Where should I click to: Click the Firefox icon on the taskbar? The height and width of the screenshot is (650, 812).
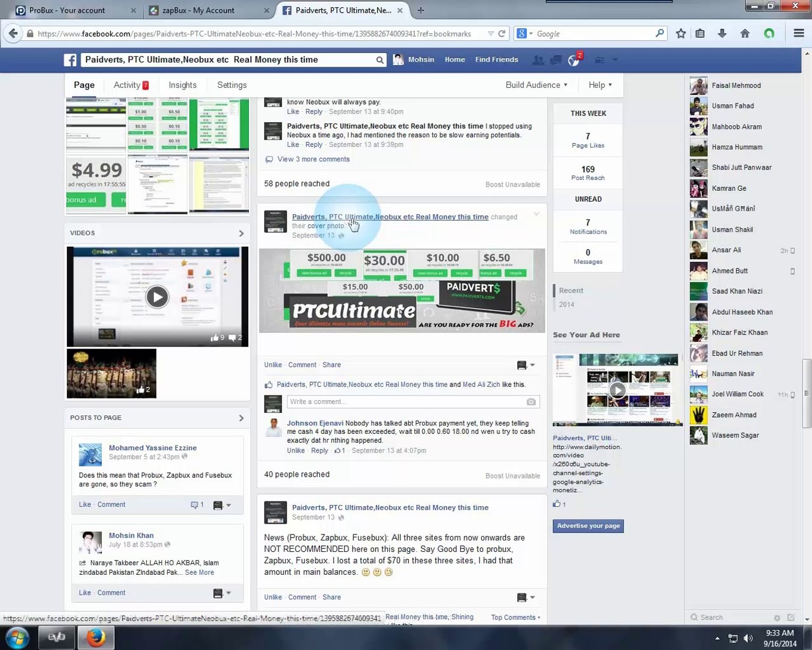tap(96, 637)
